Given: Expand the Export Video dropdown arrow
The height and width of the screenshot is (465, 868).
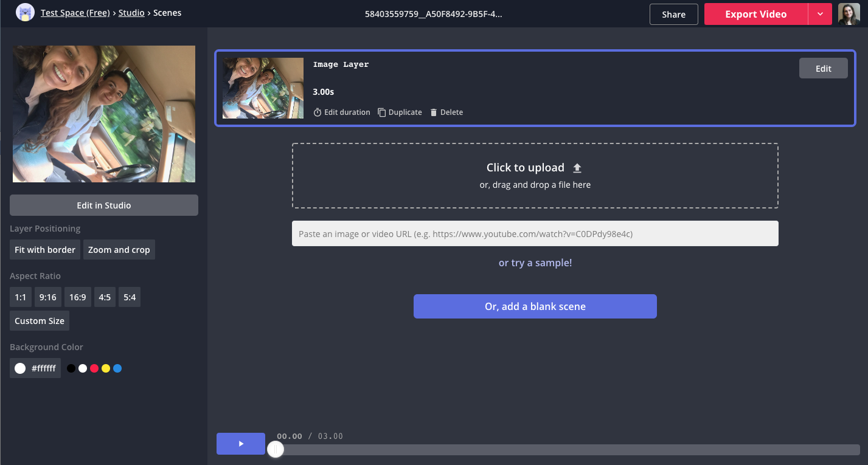Looking at the screenshot, I should click(x=820, y=15).
